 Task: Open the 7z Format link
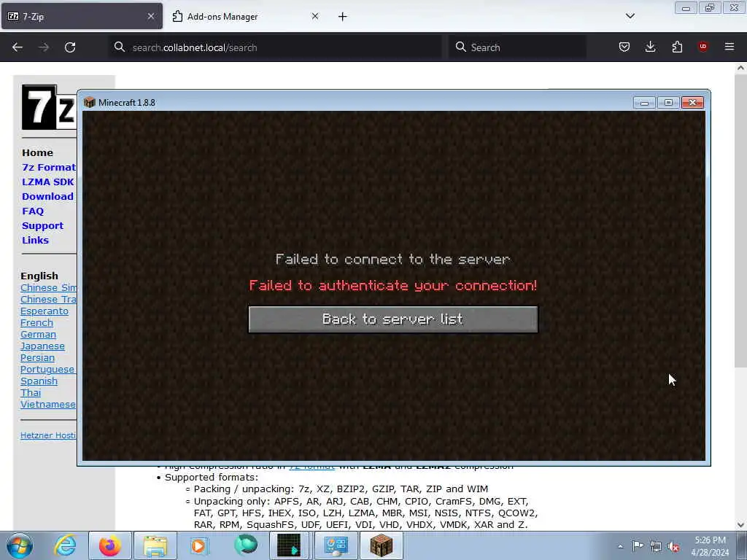pyautogui.click(x=49, y=167)
